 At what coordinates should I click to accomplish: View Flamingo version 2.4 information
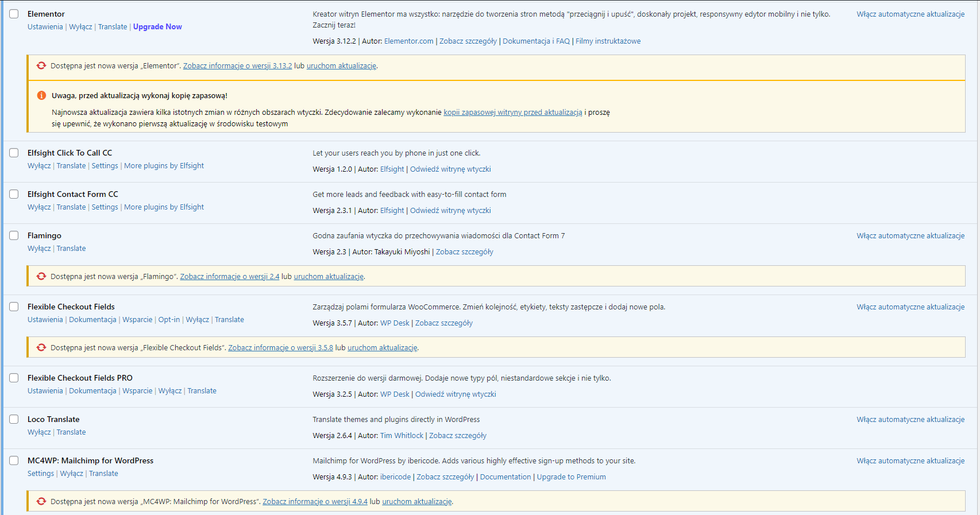230,276
